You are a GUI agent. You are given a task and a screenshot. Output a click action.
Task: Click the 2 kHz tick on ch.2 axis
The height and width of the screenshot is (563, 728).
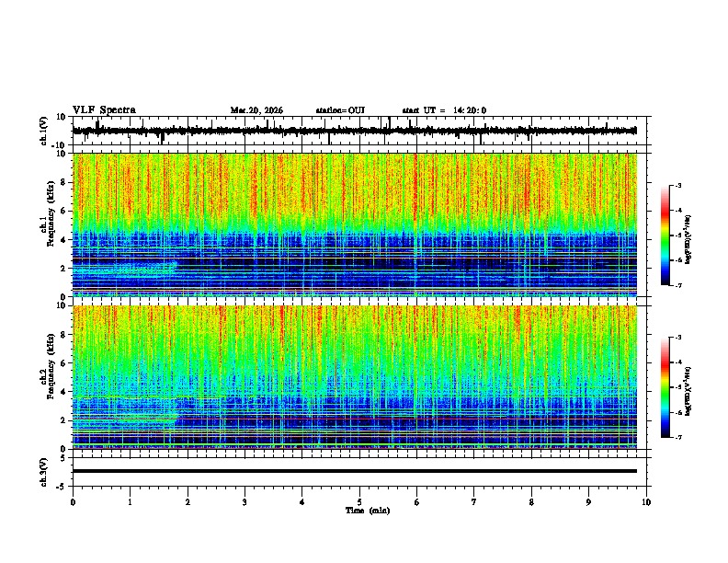(x=63, y=420)
